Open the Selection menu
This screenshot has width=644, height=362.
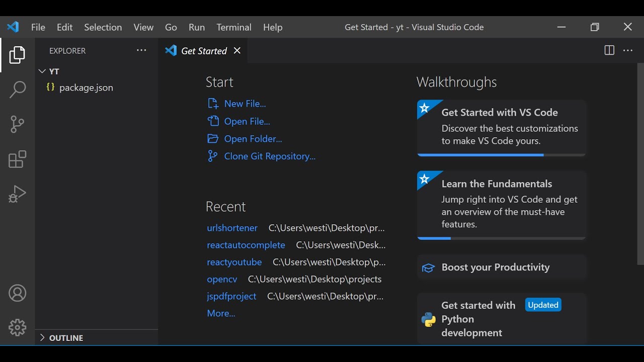[103, 27]
